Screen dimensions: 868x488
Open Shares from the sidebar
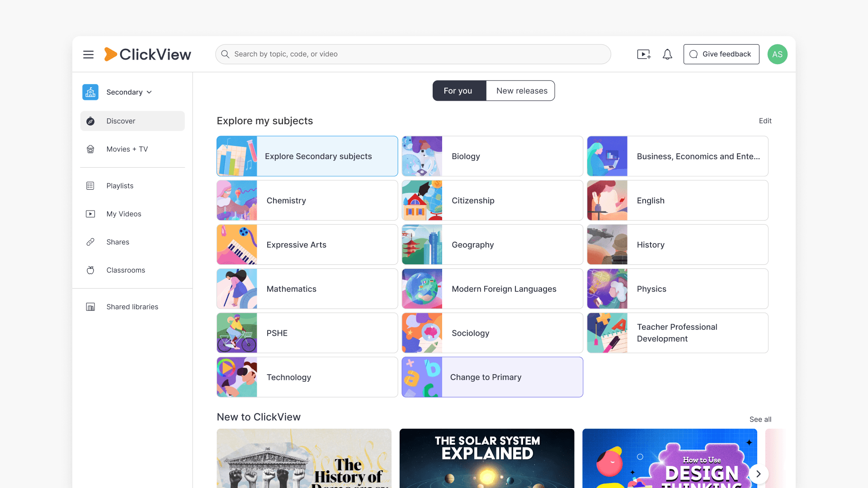[x=132, y=242]
